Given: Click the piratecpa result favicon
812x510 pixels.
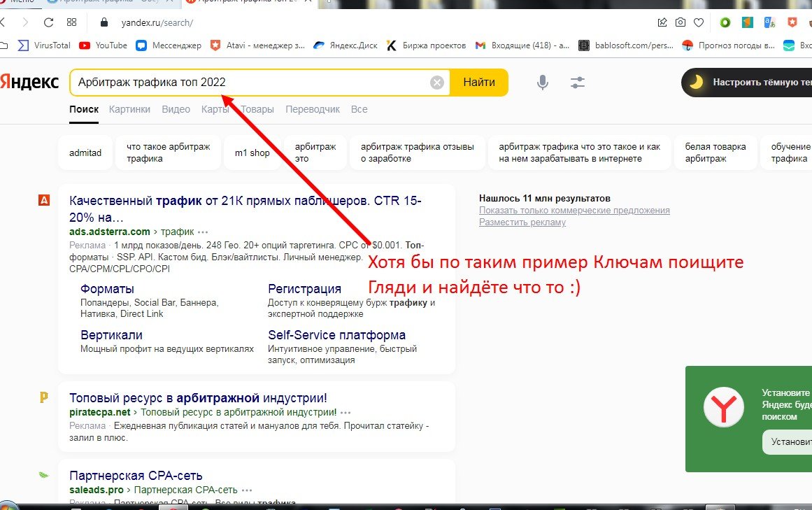Looking at the screenshot, I should (x=44, y=397).
